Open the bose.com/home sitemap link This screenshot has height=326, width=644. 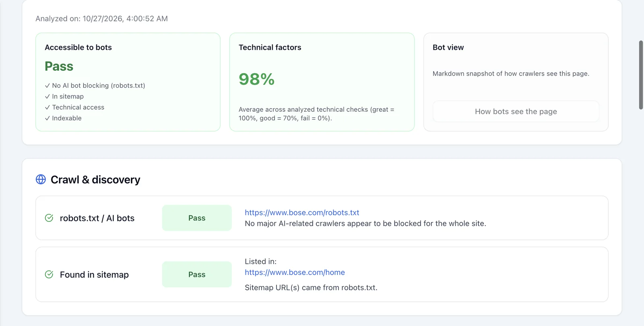(x=295, y=273)
